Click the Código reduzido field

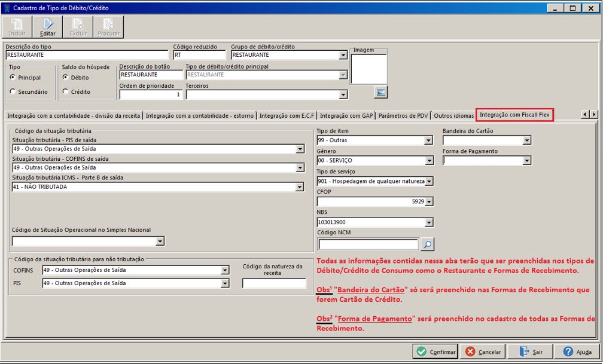(200, 55)
